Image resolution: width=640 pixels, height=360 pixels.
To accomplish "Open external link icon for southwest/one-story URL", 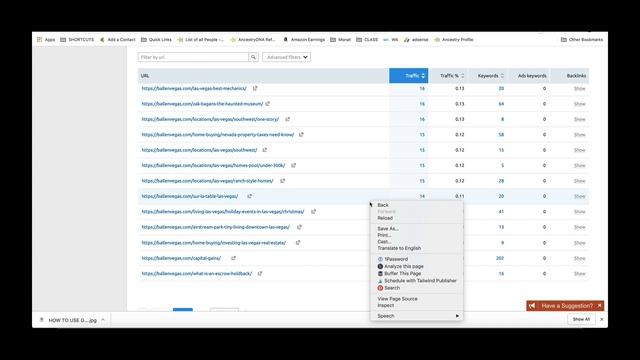I will (287, 119).
